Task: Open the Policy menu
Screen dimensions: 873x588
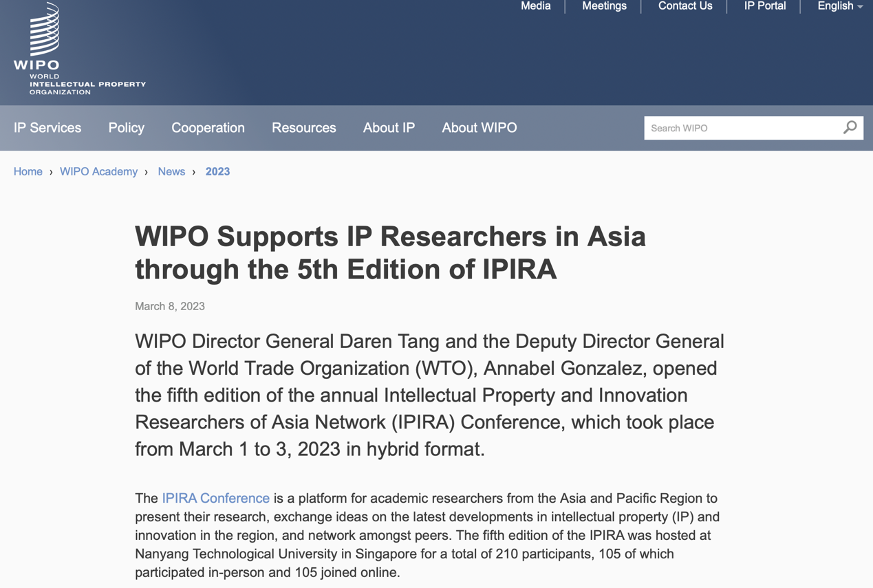Action: [x=127, y=128]
